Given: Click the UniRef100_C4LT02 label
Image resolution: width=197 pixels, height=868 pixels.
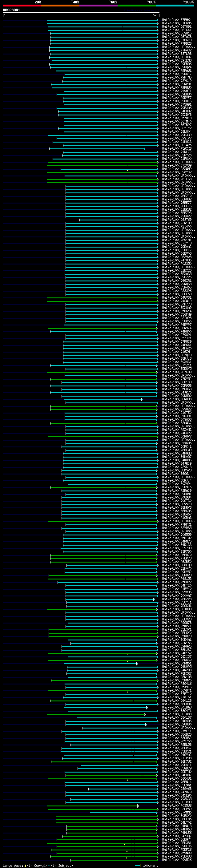Looking at the screenshot, I should point(176,822).
